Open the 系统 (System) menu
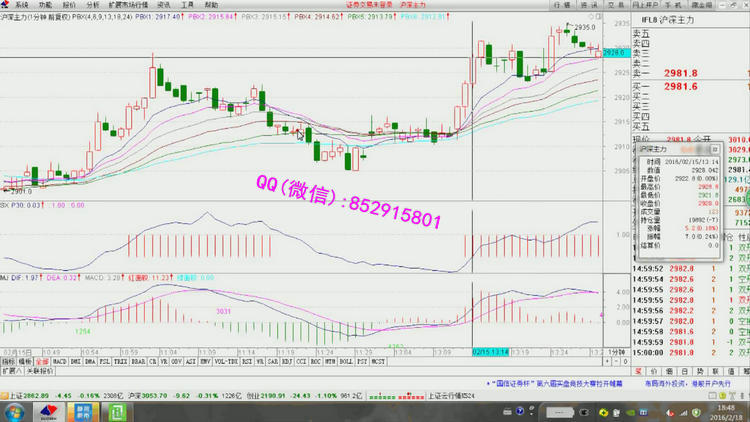Screen dimensions: 750x422 21,5
